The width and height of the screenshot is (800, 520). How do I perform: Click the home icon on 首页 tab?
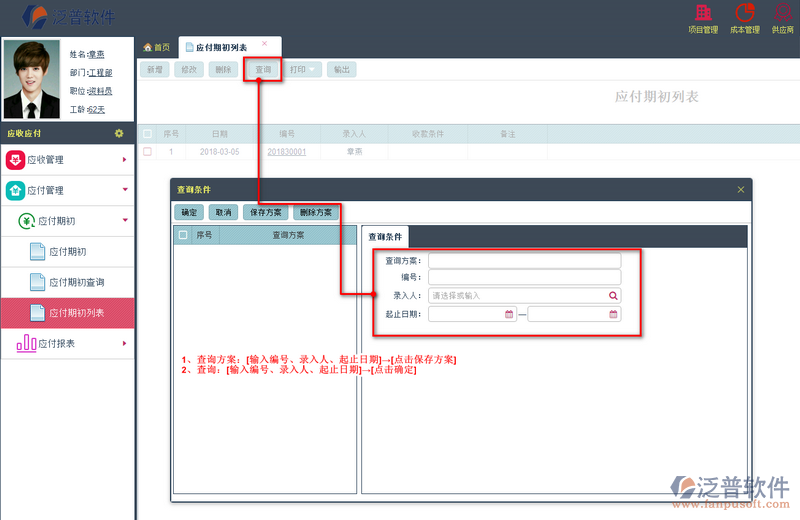click(x=147, y=47)
